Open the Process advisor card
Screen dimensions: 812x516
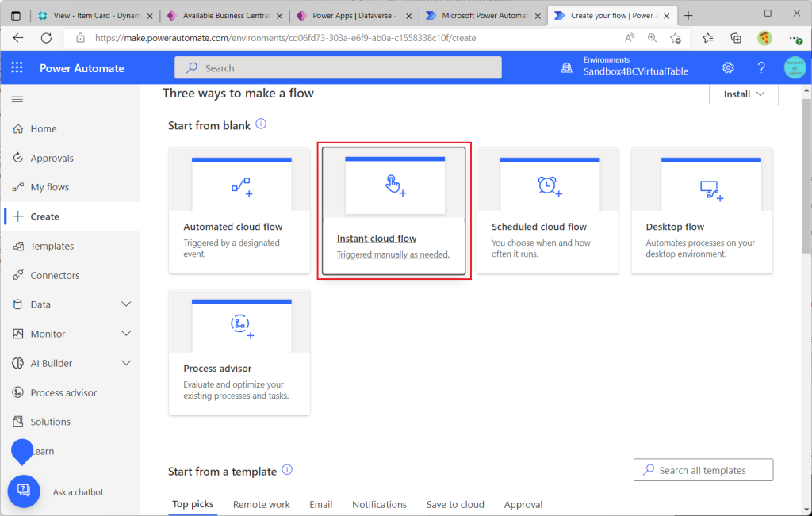tap(239, 353)
